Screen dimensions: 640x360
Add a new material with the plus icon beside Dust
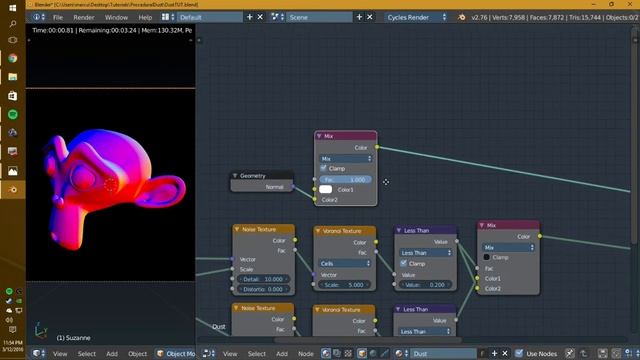click(x=494, y=353)
